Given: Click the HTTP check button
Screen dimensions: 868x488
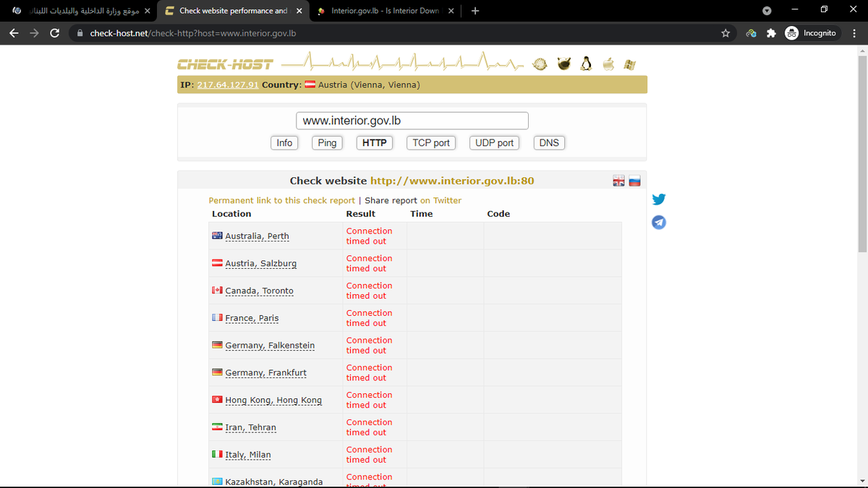Looking at the screenshot, I should click(x=375, y=143).
